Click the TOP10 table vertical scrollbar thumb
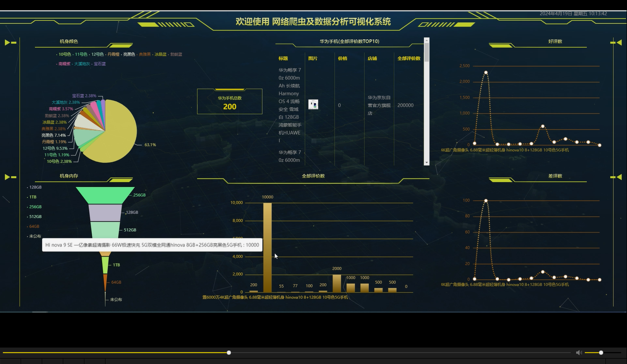This screenshot has height=364, width=627. pos(427,53)
